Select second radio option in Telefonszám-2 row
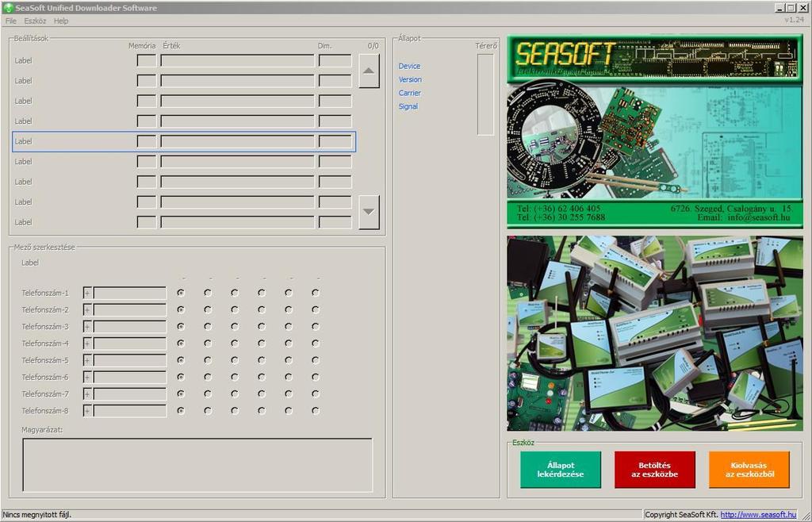This screenshot has width=812, height=522. 208,309
